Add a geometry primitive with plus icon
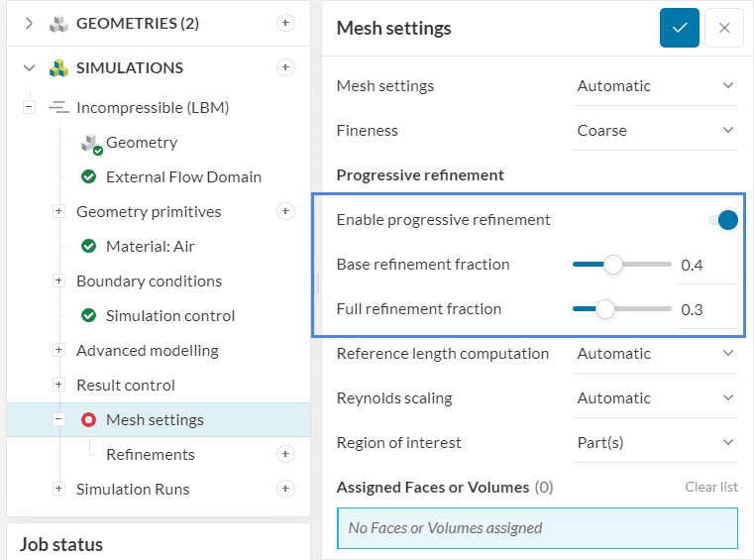The width and height of the screenshot is (754, 560). (285, 211)
